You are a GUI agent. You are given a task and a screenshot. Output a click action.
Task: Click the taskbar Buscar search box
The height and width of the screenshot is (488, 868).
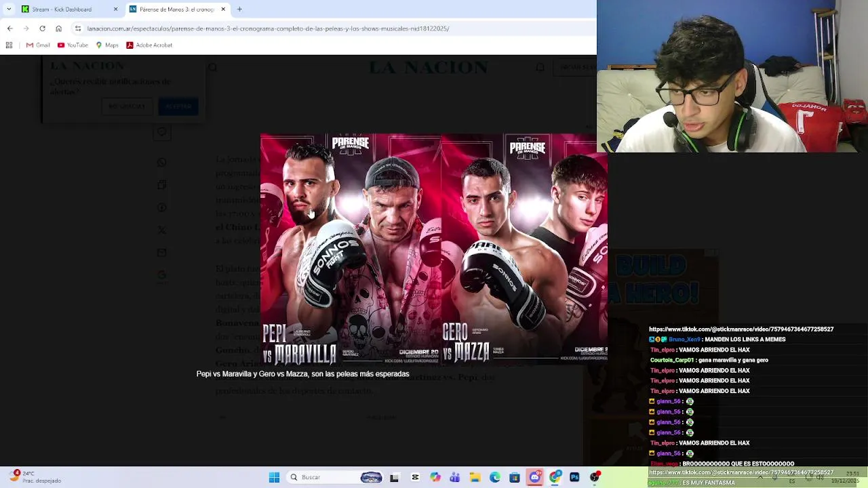tap(335, 477)
